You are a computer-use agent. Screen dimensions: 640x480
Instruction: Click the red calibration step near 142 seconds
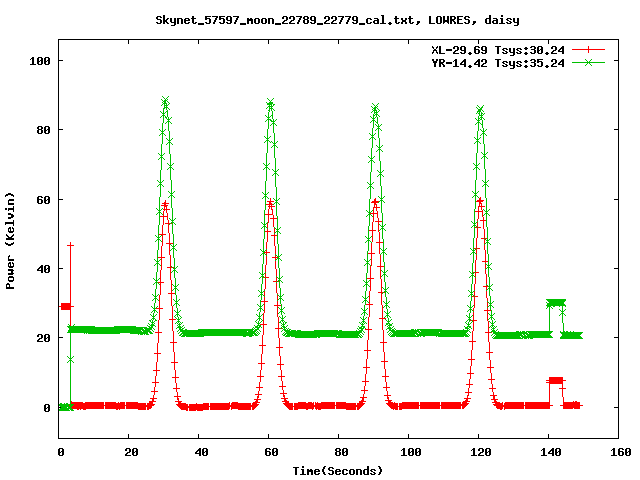point(556,380)
